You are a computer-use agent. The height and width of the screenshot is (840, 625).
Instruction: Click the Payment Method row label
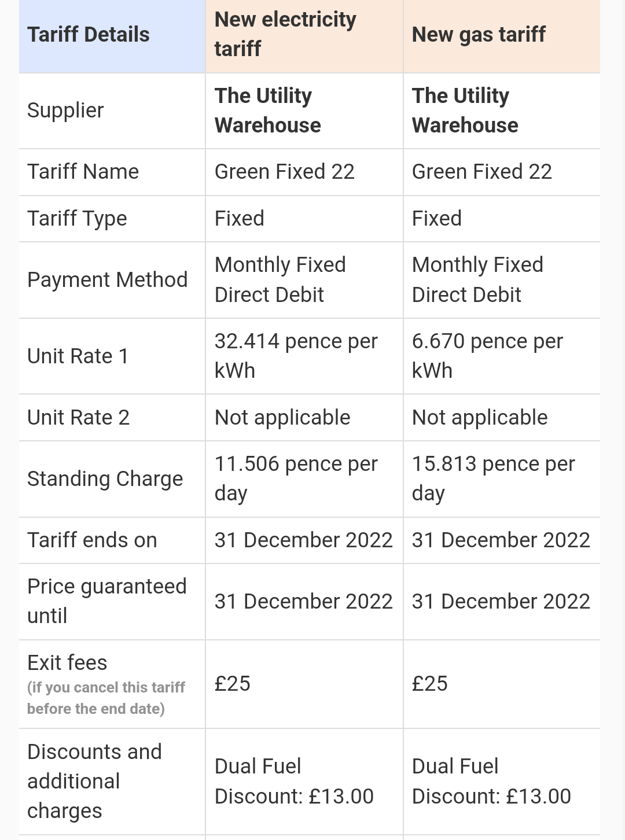(x=108, y=280)
